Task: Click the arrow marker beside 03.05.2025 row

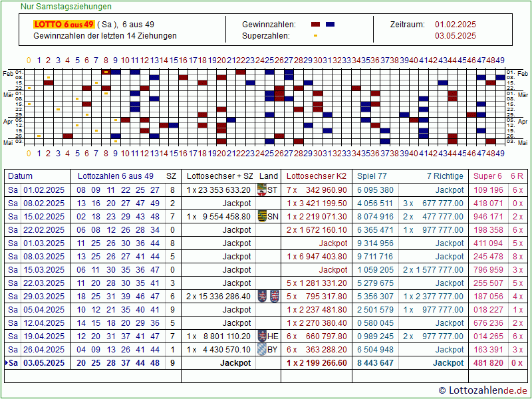Action: 7,362
